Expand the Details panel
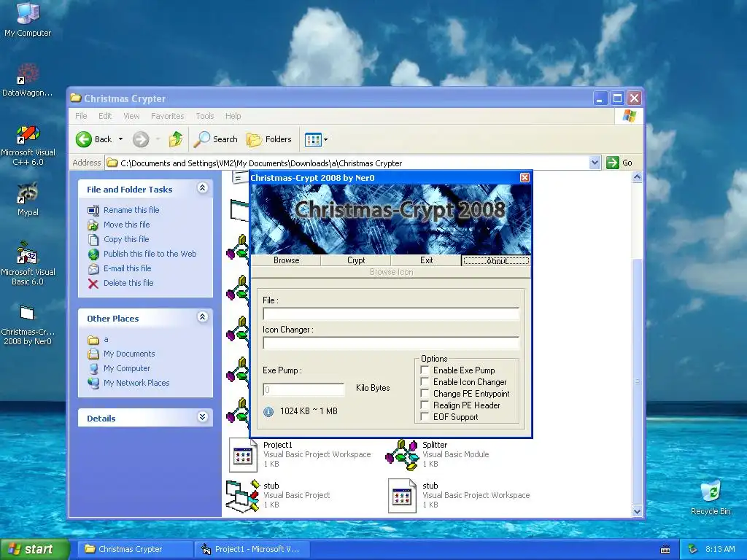This screenshot has height=560, width=747. tap(203, 417)
